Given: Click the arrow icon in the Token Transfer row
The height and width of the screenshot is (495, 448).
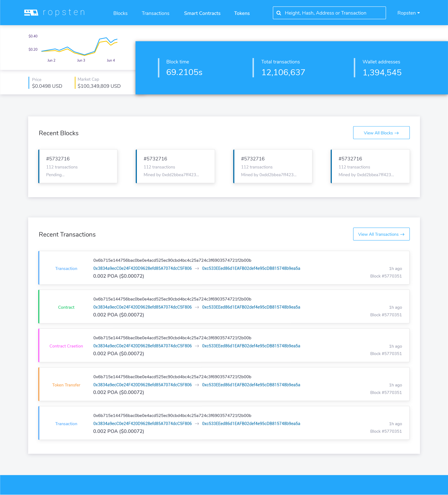Looking at the screenshot, I should pos(197,385).
